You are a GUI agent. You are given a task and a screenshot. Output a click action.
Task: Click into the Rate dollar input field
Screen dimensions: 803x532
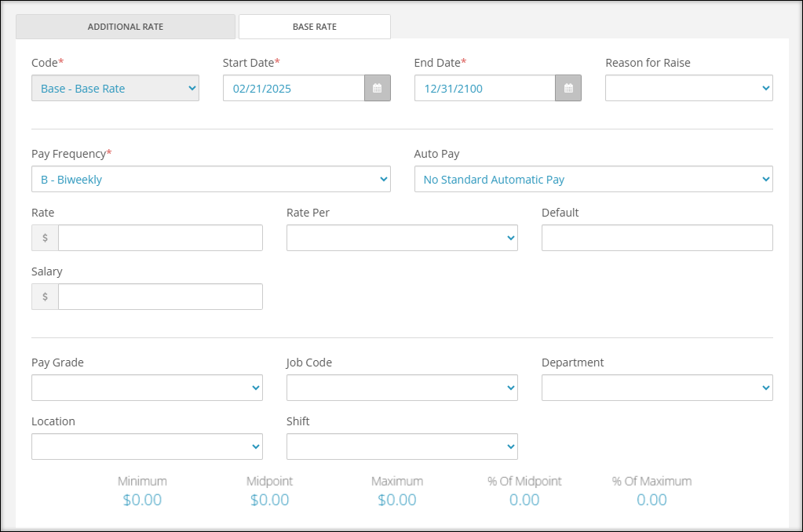(x=160, y=238)
